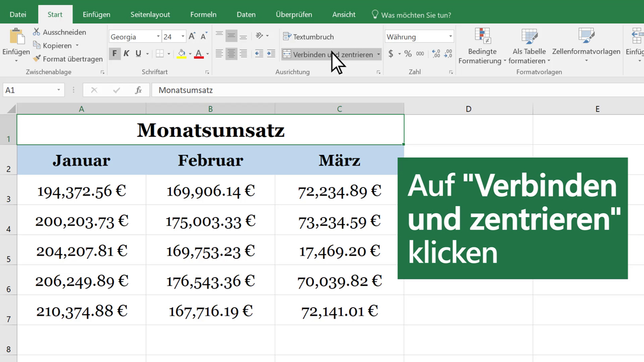Open the underline style dropdown arrow

147,53
